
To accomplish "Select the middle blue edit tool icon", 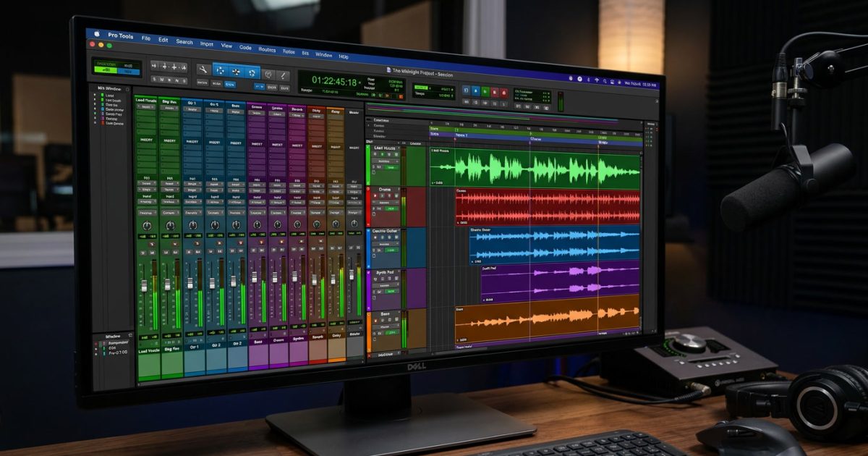I will 236,72.
